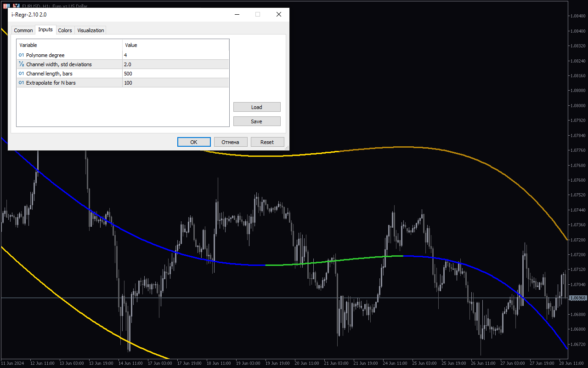Select the Extrapolate for N bars label
The height and width of the screenshot is (368, 588).
tap(51, 83)
